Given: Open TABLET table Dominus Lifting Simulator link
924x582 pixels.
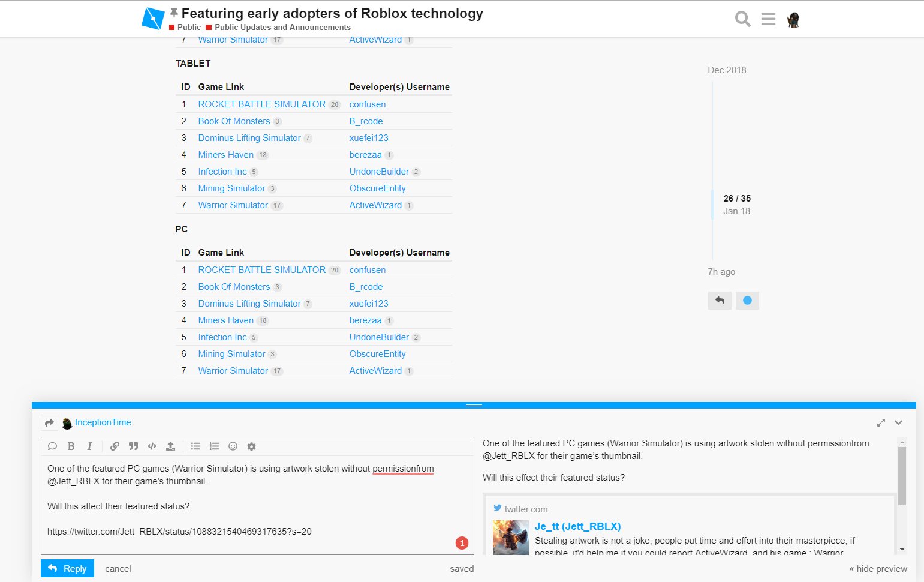Looking at the screenshot, I should click(249, 138).
